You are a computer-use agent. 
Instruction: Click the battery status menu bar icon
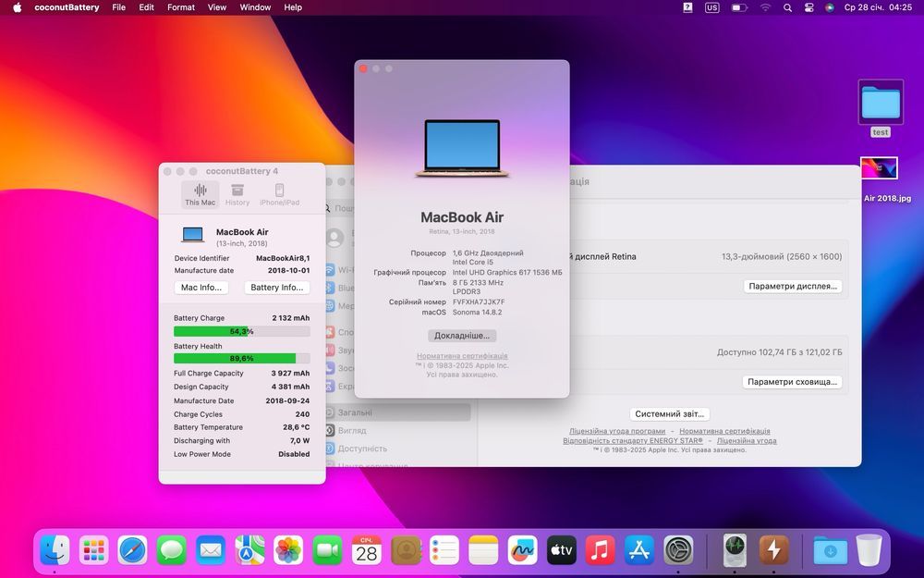click(739, 7)
